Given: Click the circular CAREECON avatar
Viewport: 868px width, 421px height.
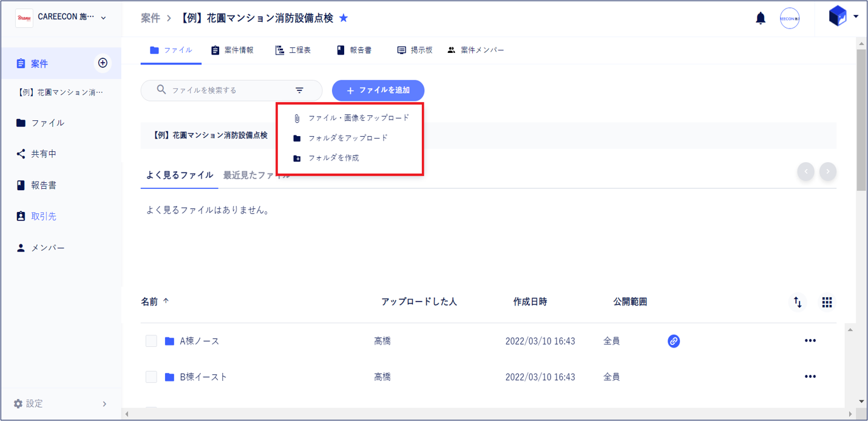Looking at the screenshot, I should [790, 18].
